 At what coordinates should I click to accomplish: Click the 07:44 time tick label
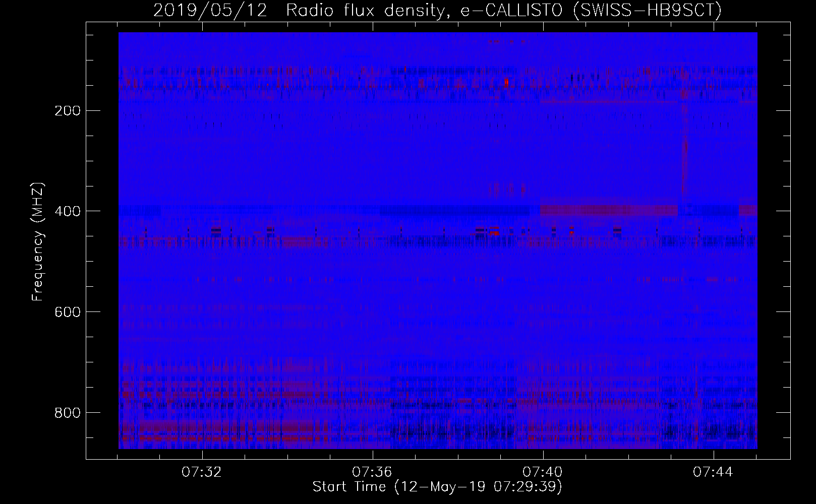point(714,472)
